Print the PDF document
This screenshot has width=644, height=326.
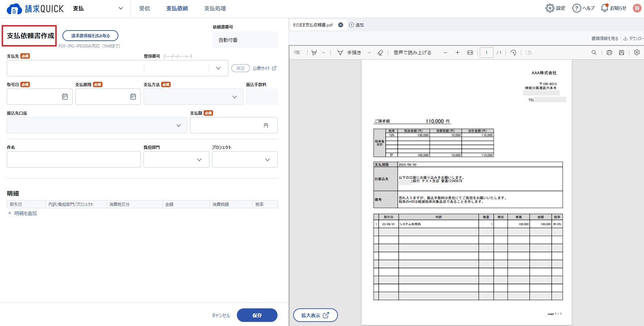click(x=609, y=53)
